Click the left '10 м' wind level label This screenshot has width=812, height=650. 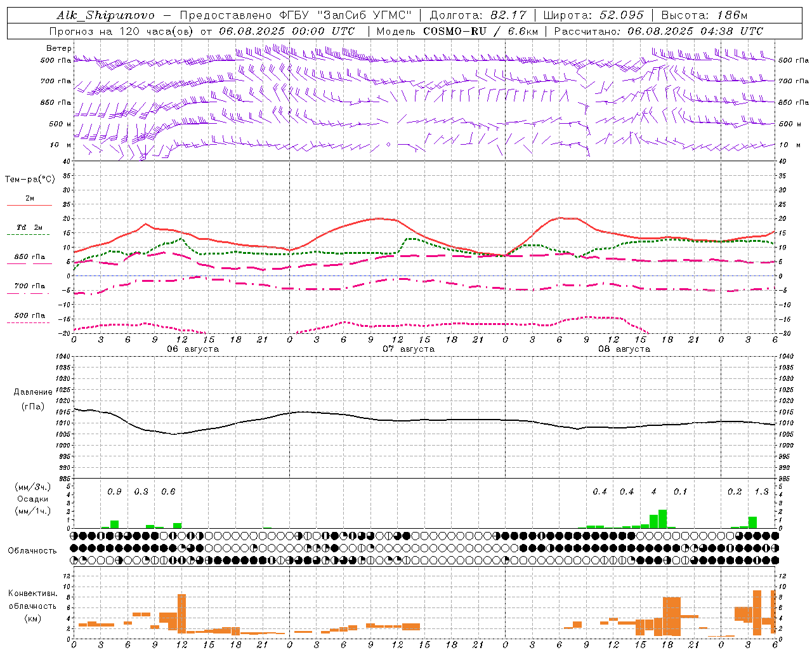(x=61, y=145)
